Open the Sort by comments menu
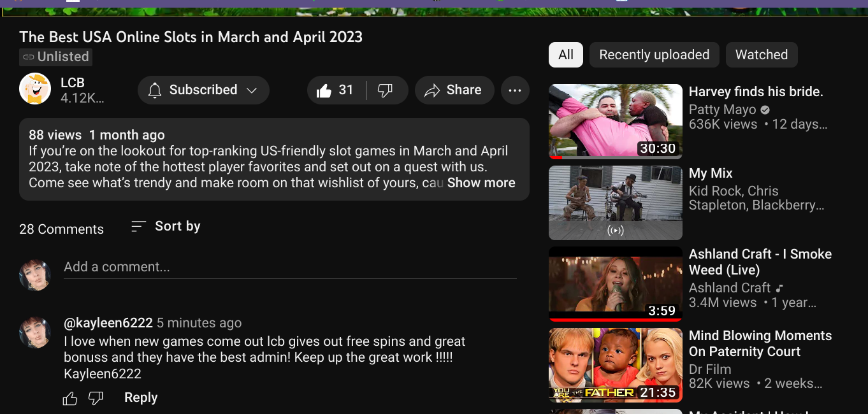The width and height of the screenshot is (868, 414). pyautogui.click(x=166, y=226)
